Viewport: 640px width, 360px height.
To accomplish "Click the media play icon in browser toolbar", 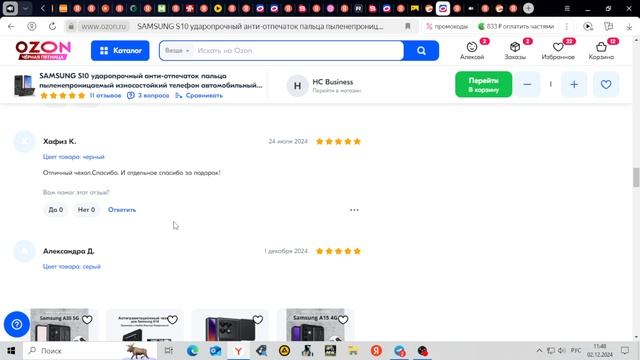I will coord(588,26).
